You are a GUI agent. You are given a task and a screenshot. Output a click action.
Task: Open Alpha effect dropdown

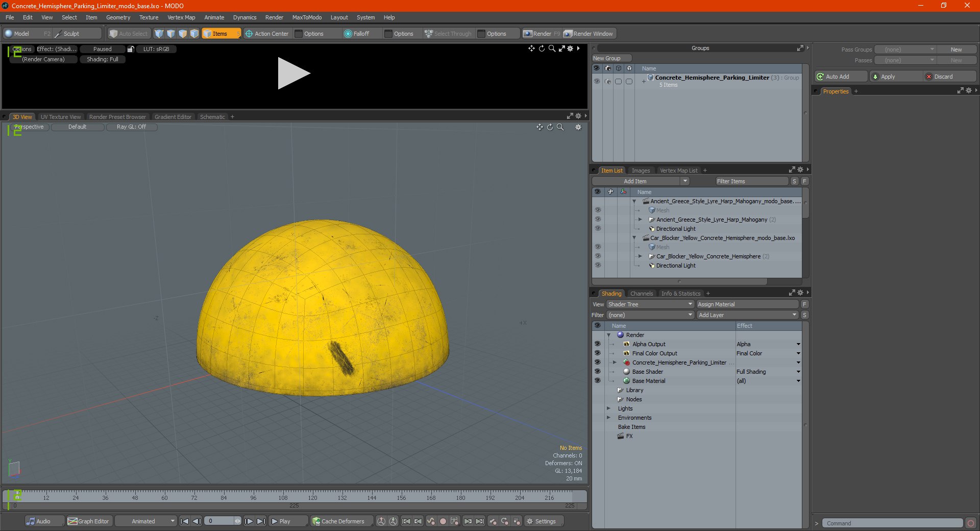[x=798, y=344]
